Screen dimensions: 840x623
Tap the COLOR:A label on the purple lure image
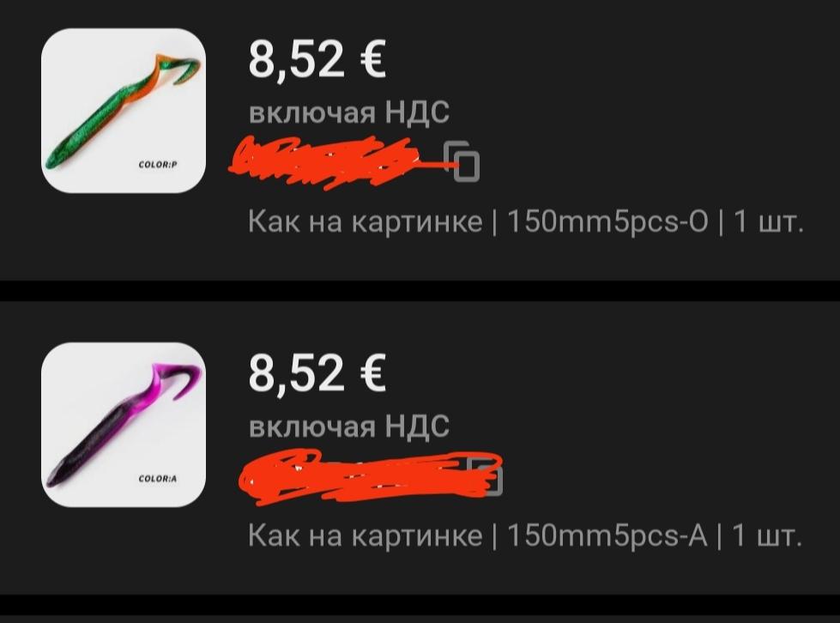pyautogui.click(x=158, y=478)
